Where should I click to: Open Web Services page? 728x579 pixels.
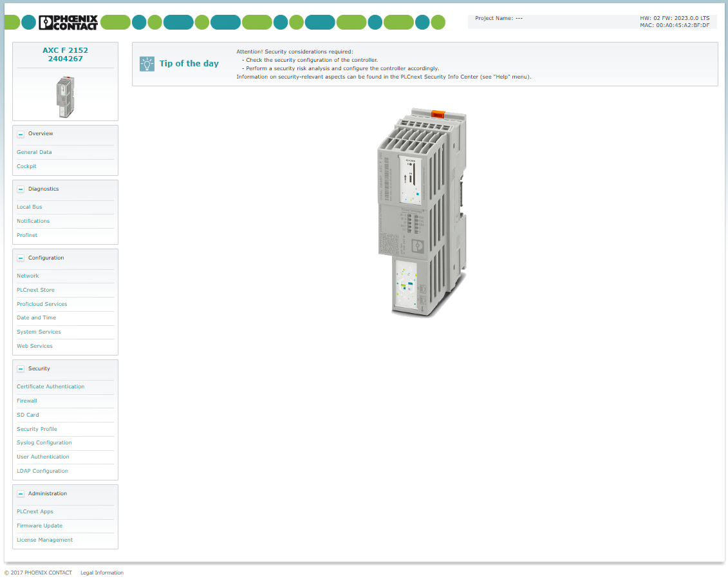click(x=35, y=346)
